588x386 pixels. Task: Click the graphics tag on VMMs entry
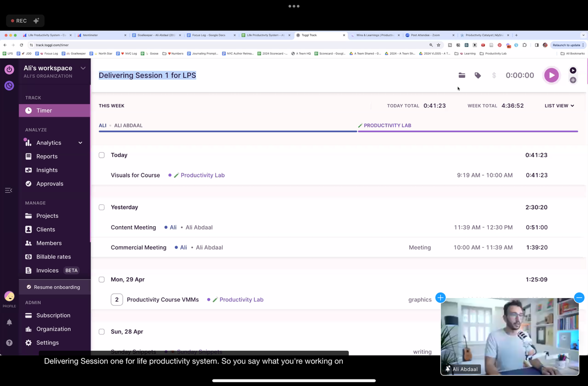click(420, 300)
